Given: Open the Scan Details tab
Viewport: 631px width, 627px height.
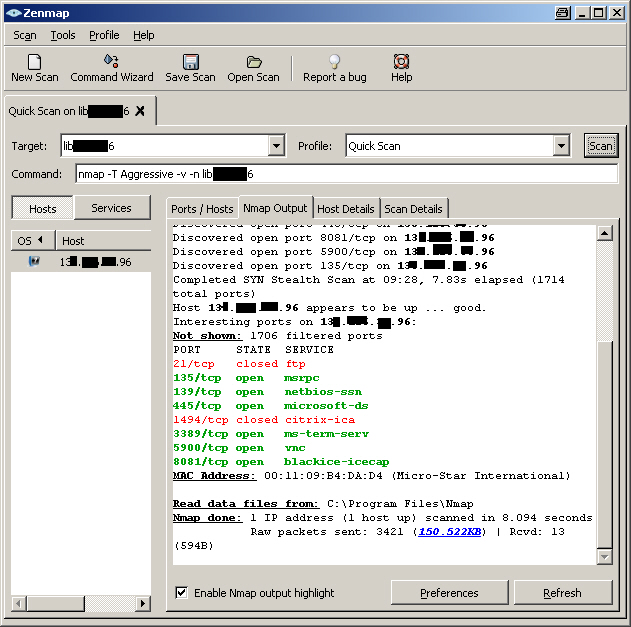Looking at the screenshot, I should tap(413, 209).
